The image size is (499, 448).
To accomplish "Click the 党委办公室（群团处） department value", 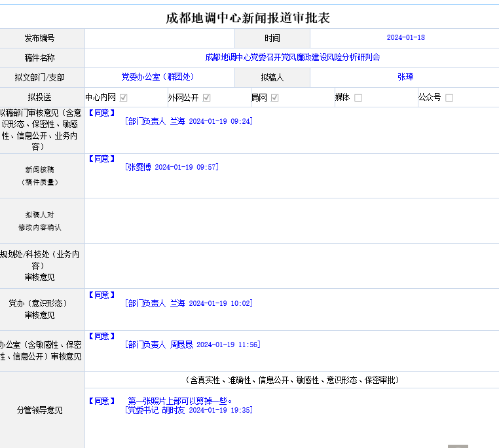I will (x=157, y=77).
